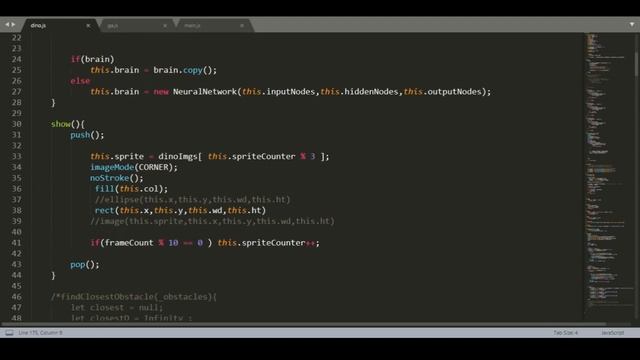Click 'noStroke();' on line 35

117,178
